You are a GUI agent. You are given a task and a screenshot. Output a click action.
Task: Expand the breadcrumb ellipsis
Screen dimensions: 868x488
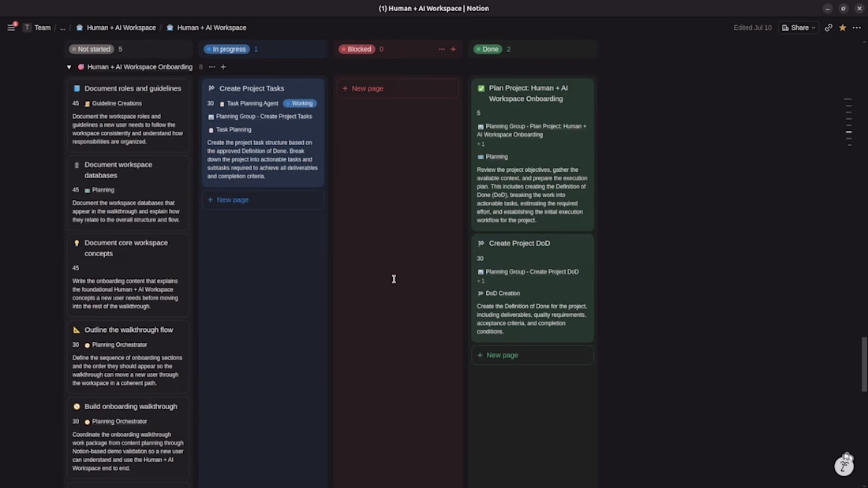tap(62, 28)
